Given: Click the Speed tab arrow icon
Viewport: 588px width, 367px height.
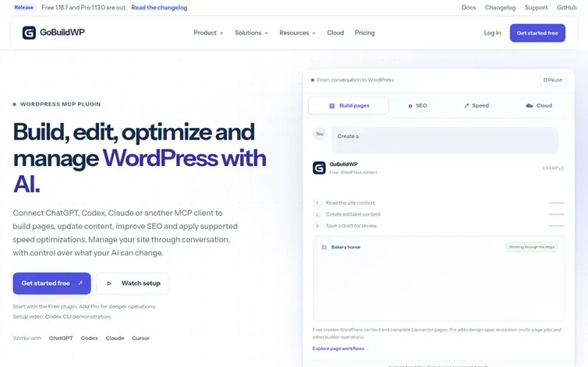Looking at the screenshot, I should (x=466, y=106).
